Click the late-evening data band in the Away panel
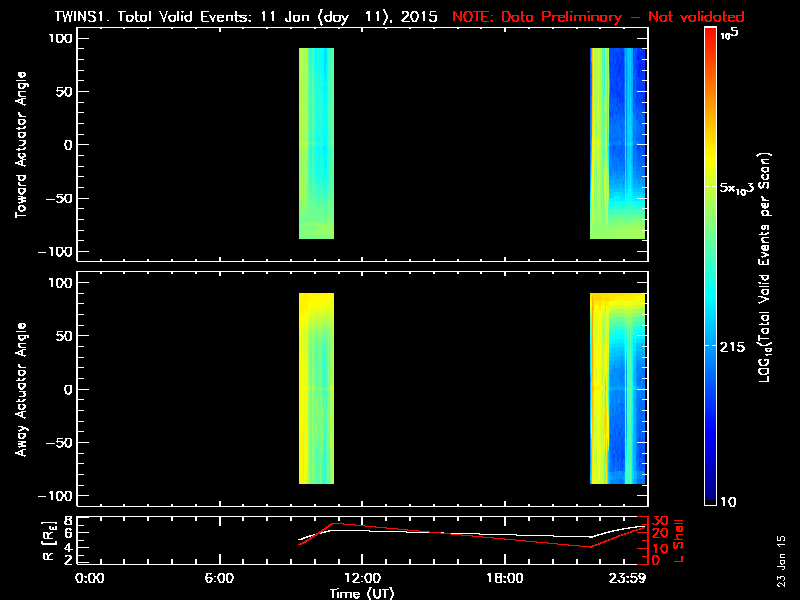The image size is (800, 600). pos(618,388)
